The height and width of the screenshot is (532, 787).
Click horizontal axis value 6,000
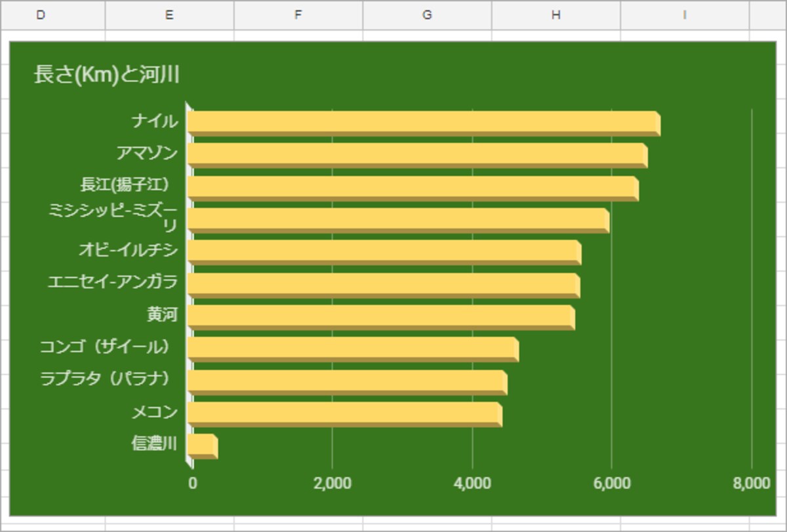point(612,483)
